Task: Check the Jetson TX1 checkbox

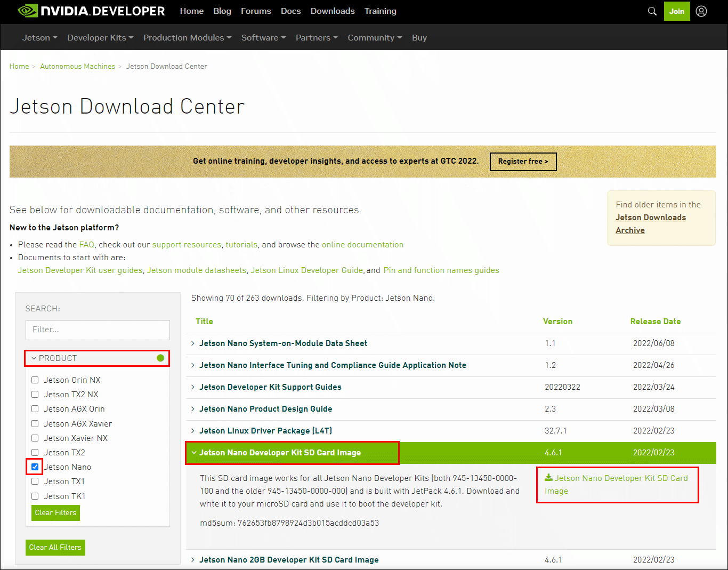Action: tap(35, 481)
